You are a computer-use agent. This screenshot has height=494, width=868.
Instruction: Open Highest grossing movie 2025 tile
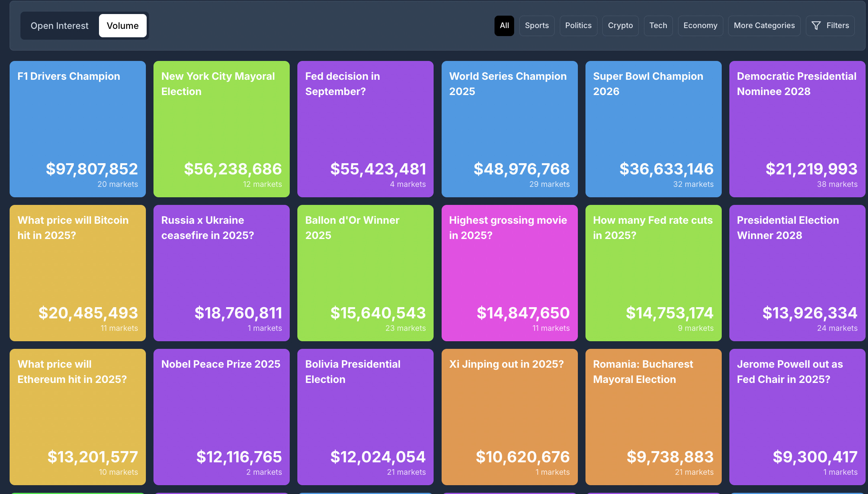point(509,273)
